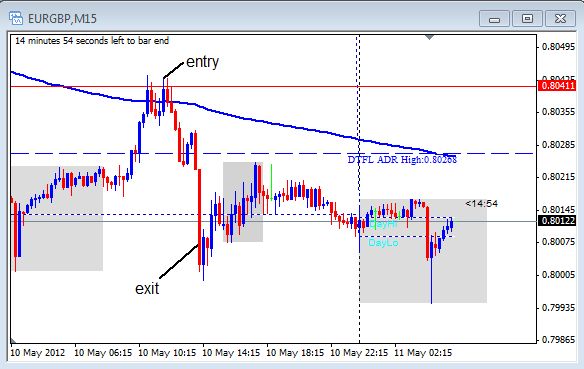Close the EURGBP,M15 chart window
The height and width of the screenshot is (369, 584).
coord(560,19)
